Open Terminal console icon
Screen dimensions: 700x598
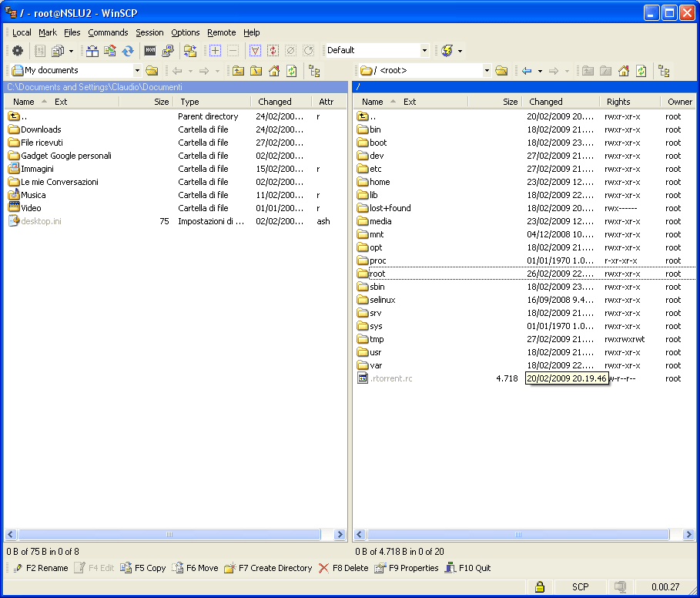coord(150,50)
